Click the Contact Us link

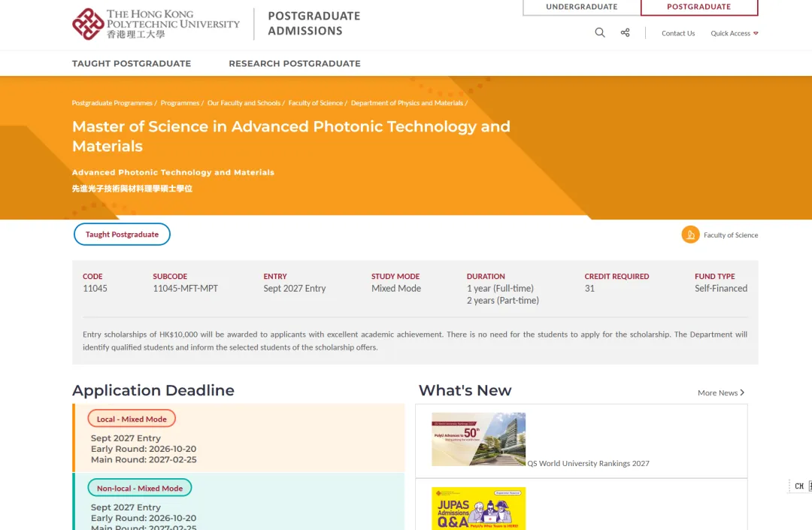pos(678,33)
